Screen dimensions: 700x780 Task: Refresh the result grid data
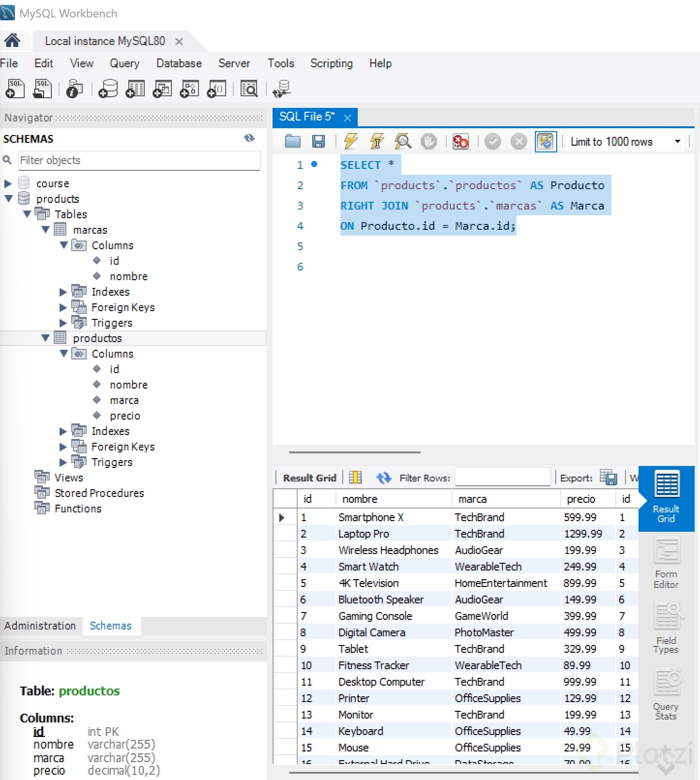pyautogui.click(x=383, y=478)
